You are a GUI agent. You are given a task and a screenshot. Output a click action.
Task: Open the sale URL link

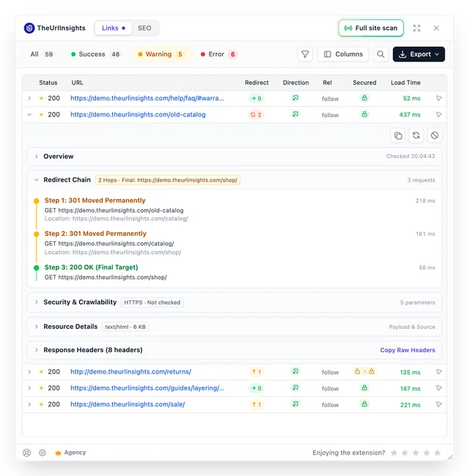[x=128, y=405]
